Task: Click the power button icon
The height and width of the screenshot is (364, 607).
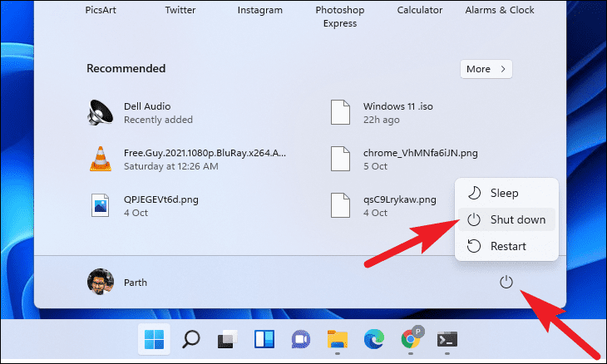Action: [x=506, y=282]
